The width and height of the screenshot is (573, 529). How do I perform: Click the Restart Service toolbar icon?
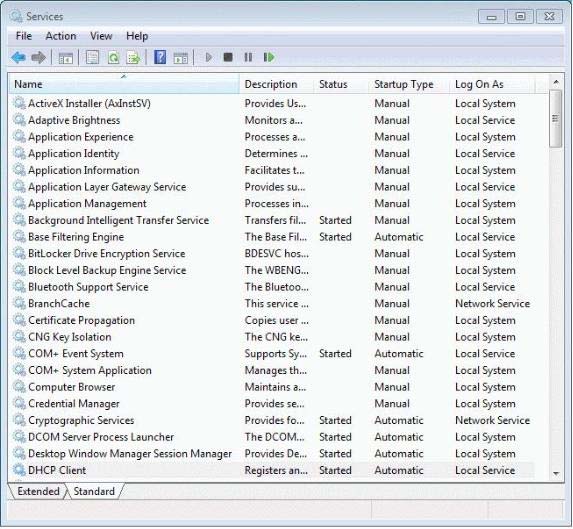(269, 57)
